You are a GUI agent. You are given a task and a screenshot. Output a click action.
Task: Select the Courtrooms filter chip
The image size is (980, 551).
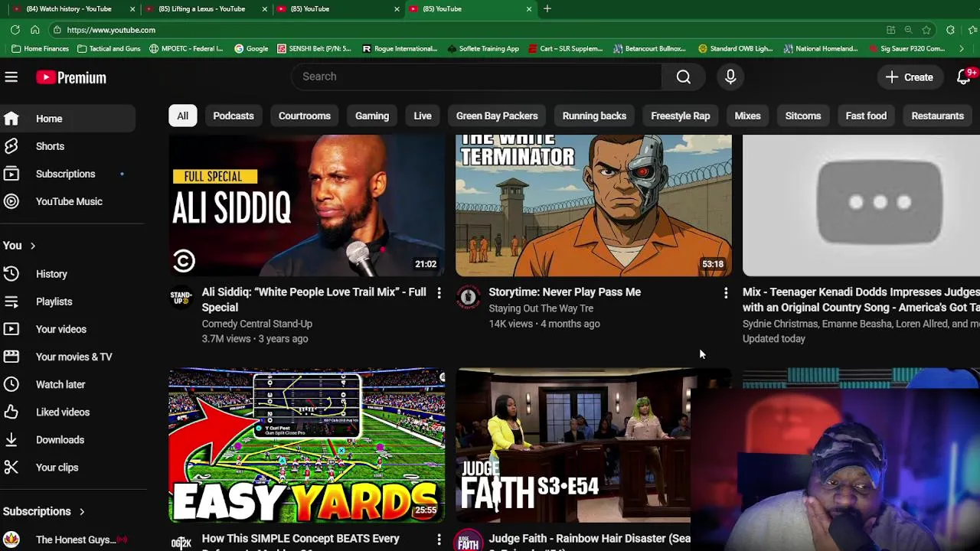tap(305, 116)
